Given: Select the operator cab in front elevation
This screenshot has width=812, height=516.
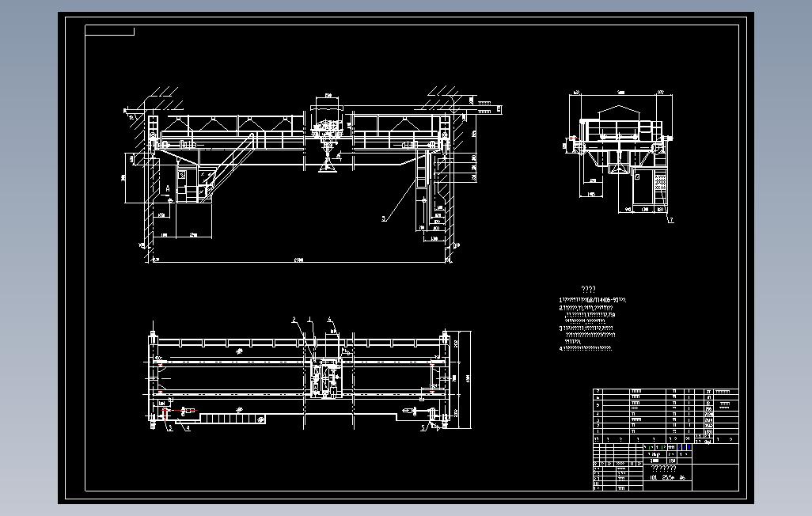Looking at the screenshot, I should (194, 182).
